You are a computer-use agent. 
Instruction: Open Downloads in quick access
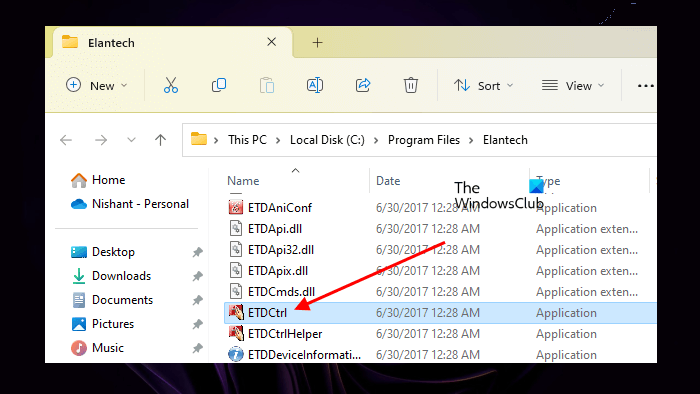click(111, 276)
